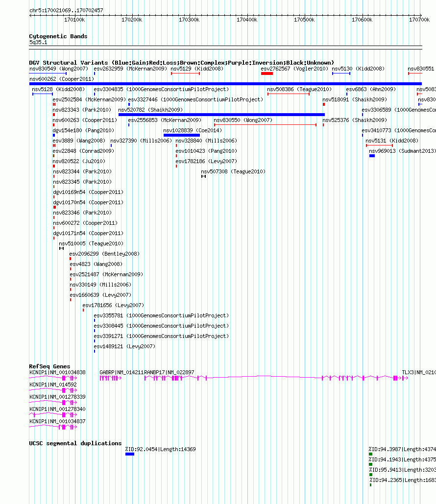Click the blue nsv1028839 (Coe2014) bar
This screenshot has width=436, height=504.
tap(182, 135)
